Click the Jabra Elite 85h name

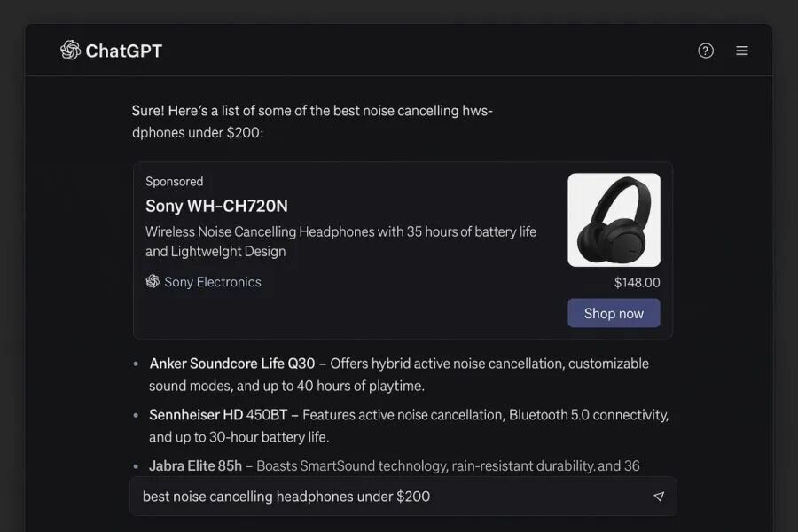pos(195,465)
